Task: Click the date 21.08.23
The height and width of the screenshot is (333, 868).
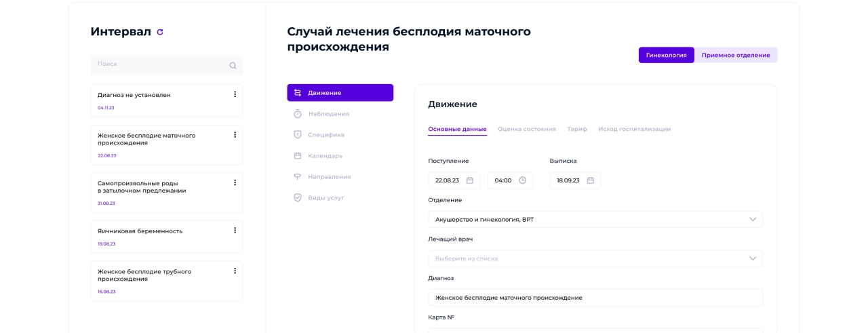Action: click(x=106, y=203)
